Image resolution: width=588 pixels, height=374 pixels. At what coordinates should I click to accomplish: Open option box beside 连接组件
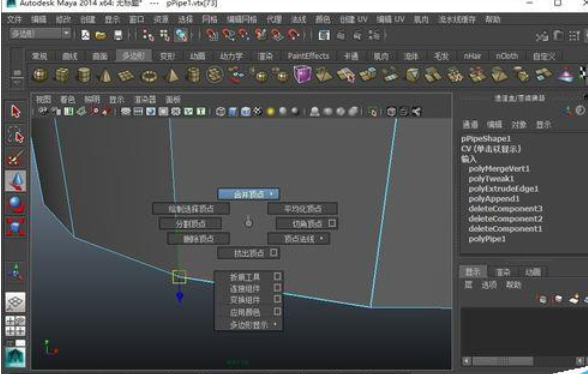[277, 288]
